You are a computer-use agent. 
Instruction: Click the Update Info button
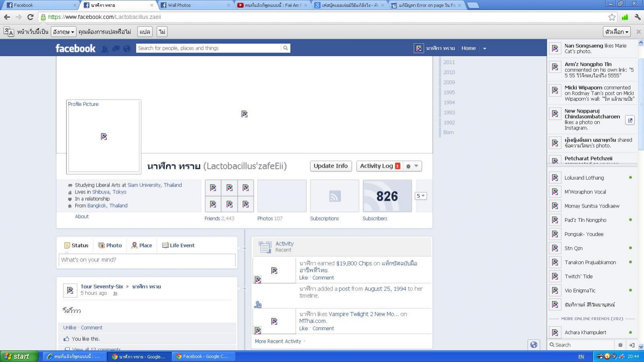(x=331, y=166)
